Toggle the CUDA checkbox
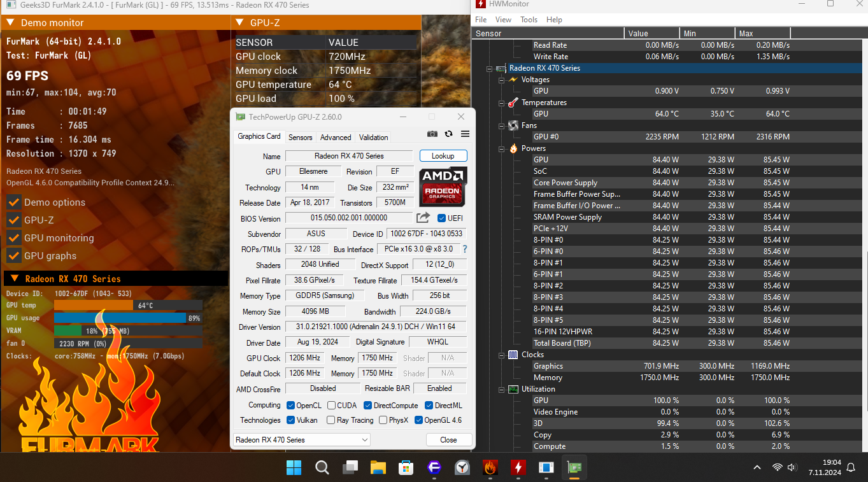The image size is (868, 482). (331, 406)
